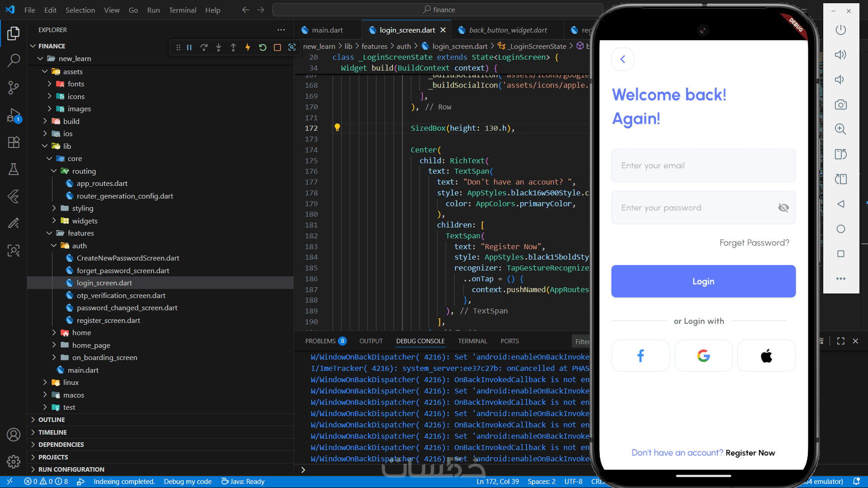868x488 pixels.
Task: Raise the emulator volume
Action: pyautogui.click(x=840, y=55)
